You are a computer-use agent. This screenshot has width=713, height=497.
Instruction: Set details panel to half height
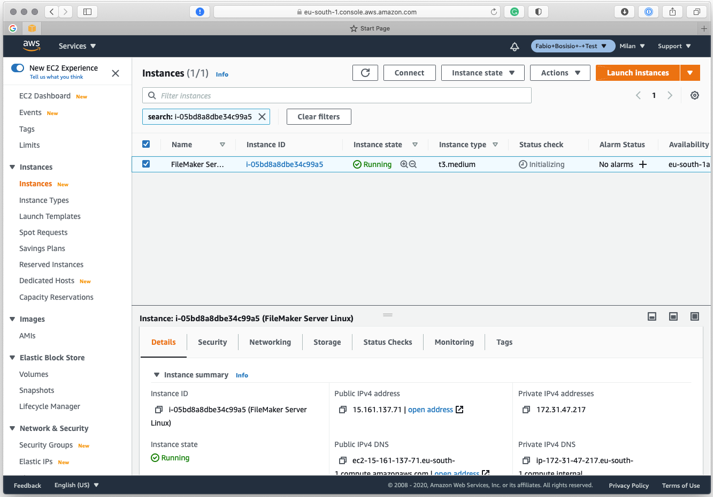[x=673, y=316]
